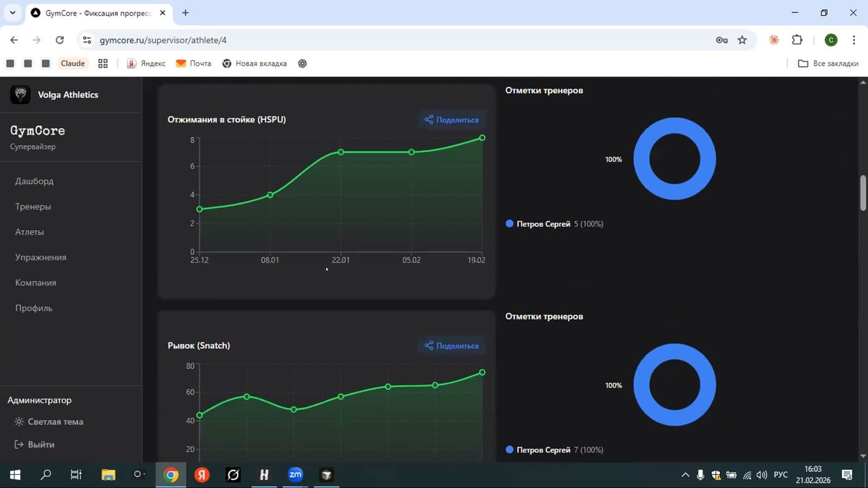The width and height of the screenshot is (868, 488).
Task: Open Task View on the taskbar
Action: coord(76,475)
